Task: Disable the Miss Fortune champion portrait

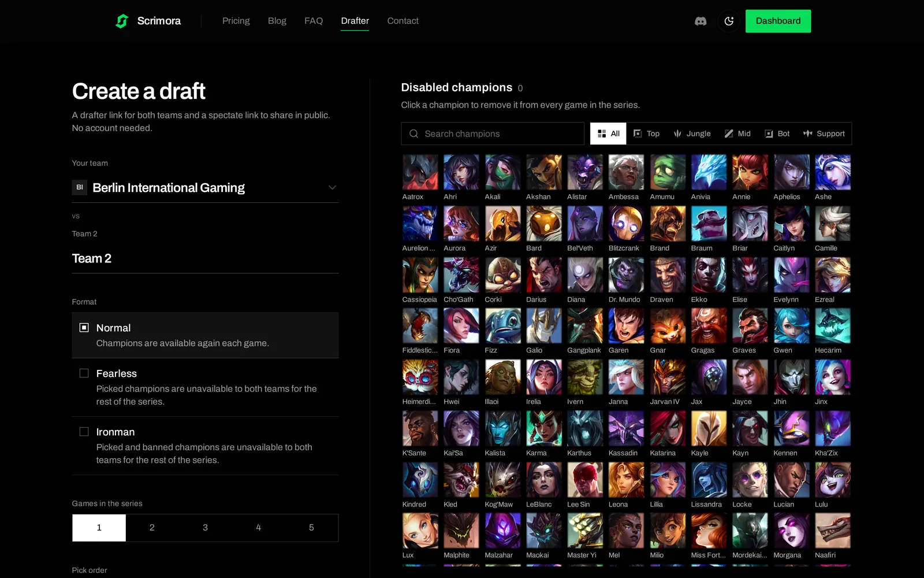Action: (x=709, y=531)
